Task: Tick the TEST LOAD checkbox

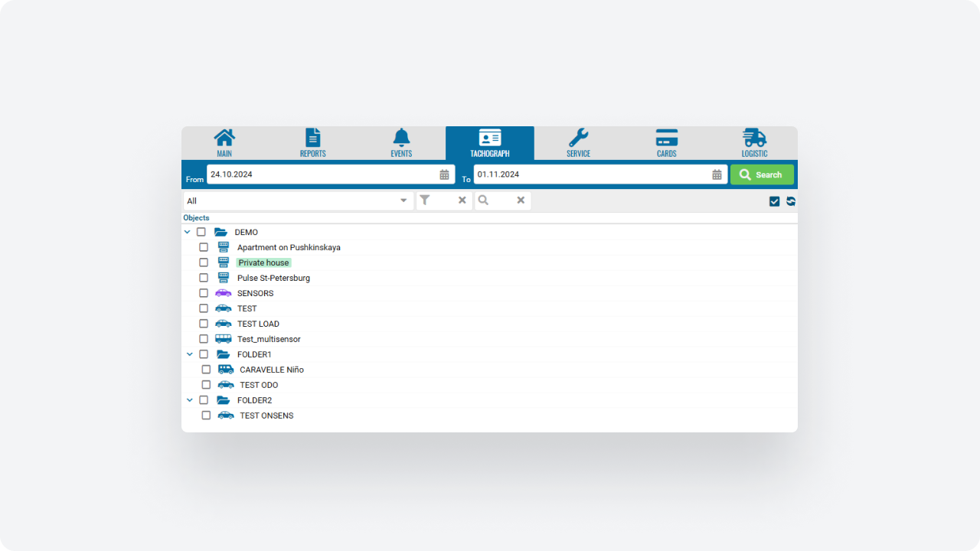Action: pos(204,324)
